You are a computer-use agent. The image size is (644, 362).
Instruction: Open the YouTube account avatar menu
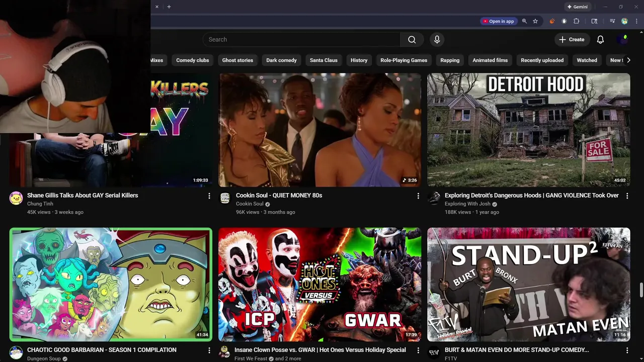(623, 39)
